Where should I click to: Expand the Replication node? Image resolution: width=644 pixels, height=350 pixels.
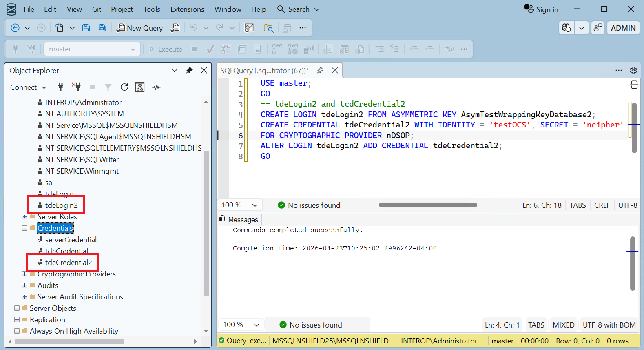click(x=17, y=320)
